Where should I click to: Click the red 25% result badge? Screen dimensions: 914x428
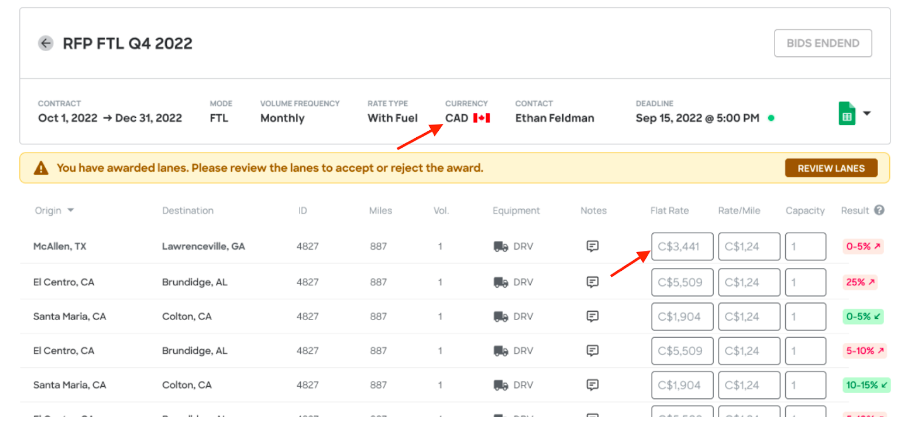[x=860, y=282]
